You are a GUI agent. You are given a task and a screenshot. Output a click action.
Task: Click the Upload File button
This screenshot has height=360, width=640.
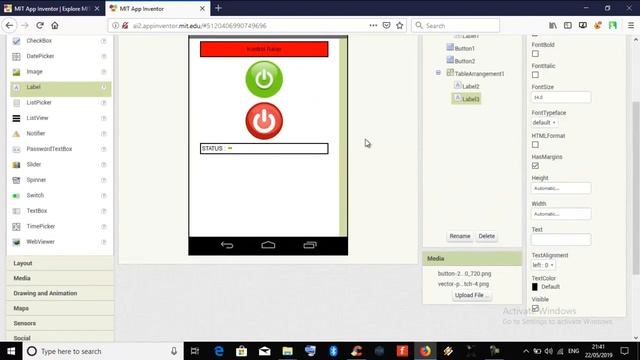pyautogui.click(x=471, y=295)
